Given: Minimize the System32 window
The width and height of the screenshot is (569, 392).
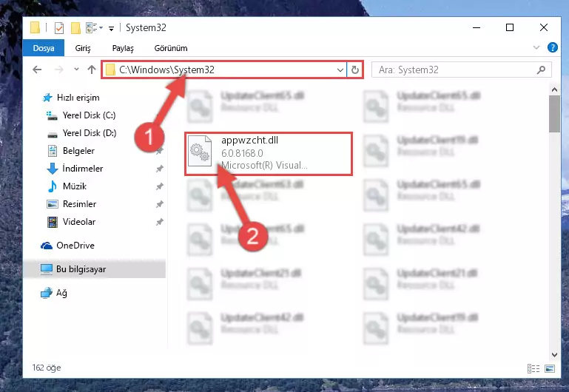Looking at the screenshot, I should click(477, 27).
